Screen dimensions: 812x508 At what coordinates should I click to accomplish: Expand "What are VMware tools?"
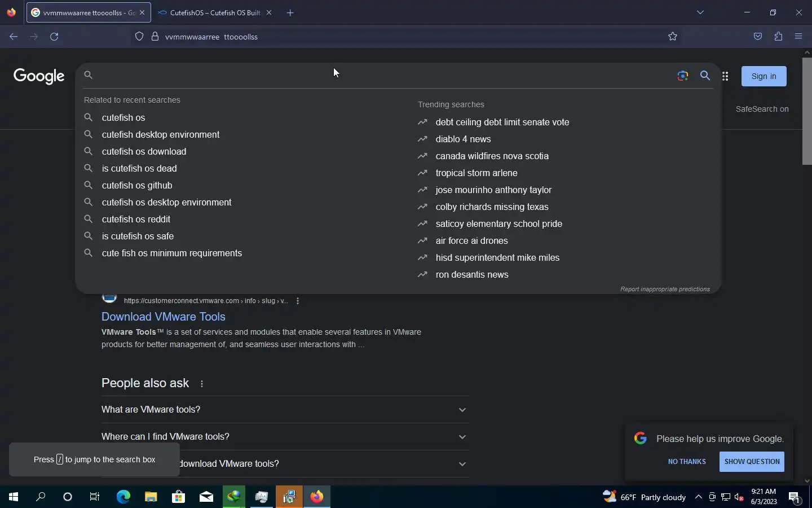285,409
